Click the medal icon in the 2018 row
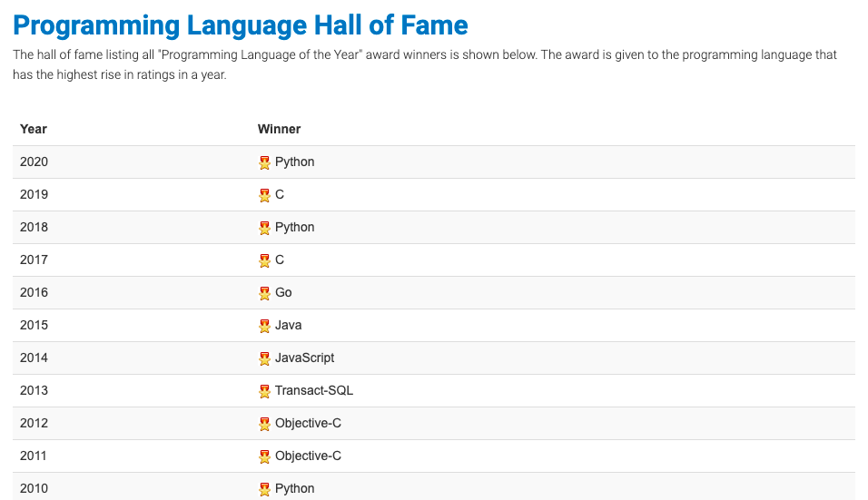This screenshot has width=868, height=500. click(264, 228)
